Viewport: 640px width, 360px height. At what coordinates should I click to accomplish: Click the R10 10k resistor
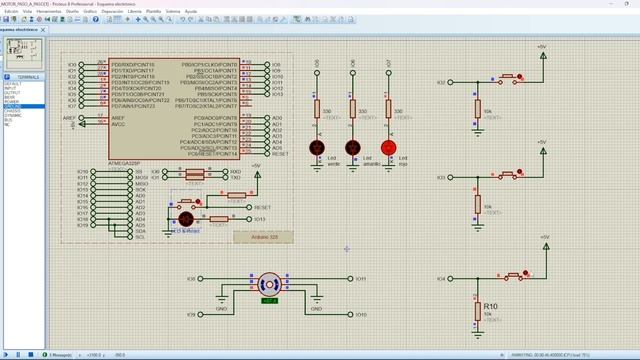click(478, 311)
